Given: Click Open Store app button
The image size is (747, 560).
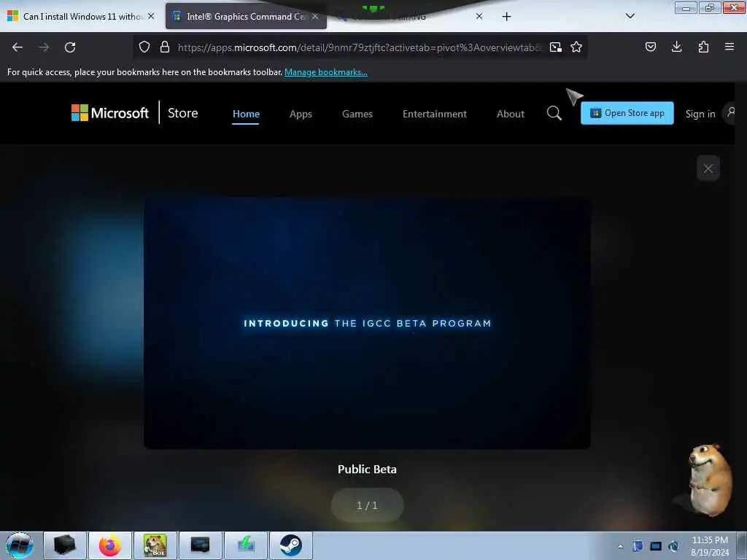Looking at the screenshot, I should pos(627,113).
